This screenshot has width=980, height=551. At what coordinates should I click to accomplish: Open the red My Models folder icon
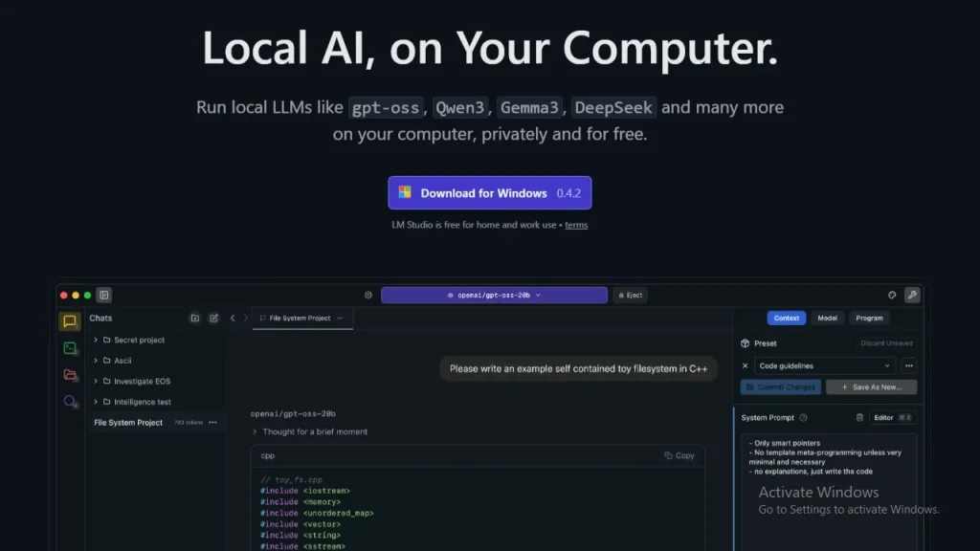tap(69, 375)
